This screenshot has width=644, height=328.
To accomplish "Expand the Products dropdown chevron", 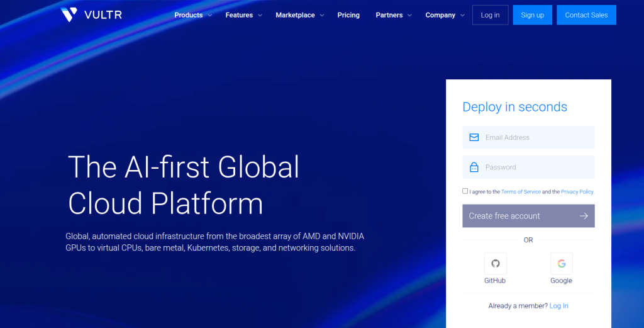I will click(x=210, y=15).
